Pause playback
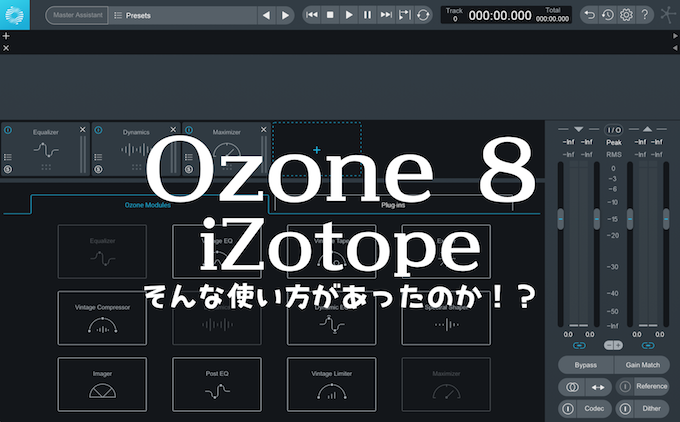Viewport: 680px width, 422px height. click(367, 15)
